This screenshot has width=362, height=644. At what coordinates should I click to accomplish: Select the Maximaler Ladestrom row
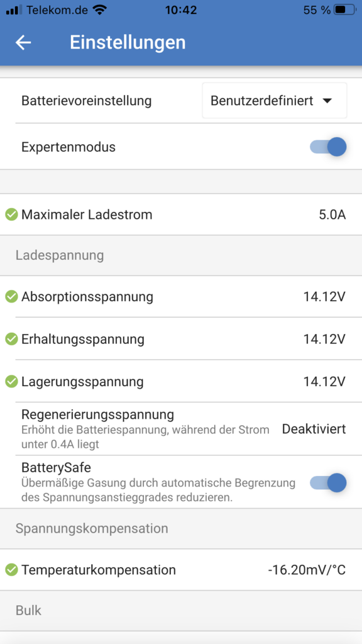coord(181,214)
